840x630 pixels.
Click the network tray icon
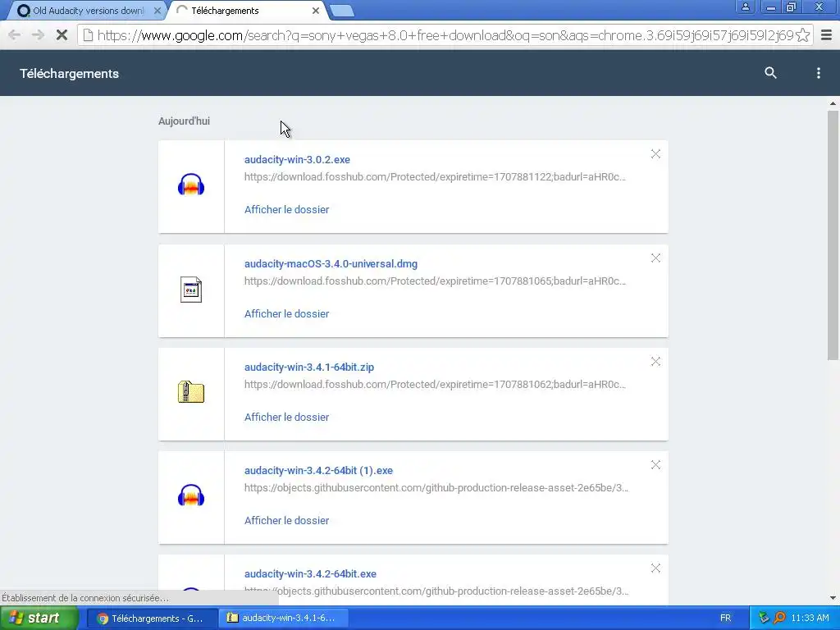coord(764,619)
